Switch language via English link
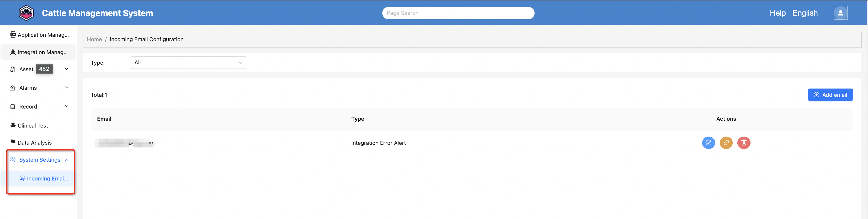The height and width of the screenshot is (219, 868). point(805,13)
